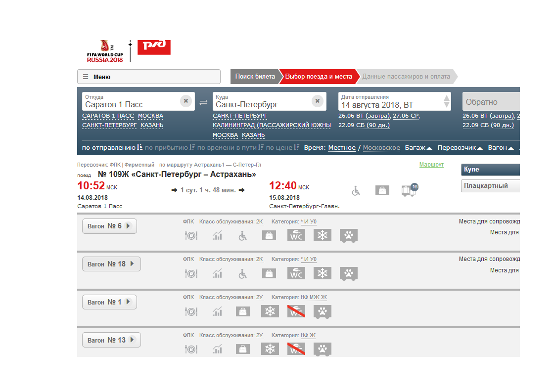Pick date 27.06 СР for departure
The height and width of the screenshot is (392, 555).
pos(406,116)
